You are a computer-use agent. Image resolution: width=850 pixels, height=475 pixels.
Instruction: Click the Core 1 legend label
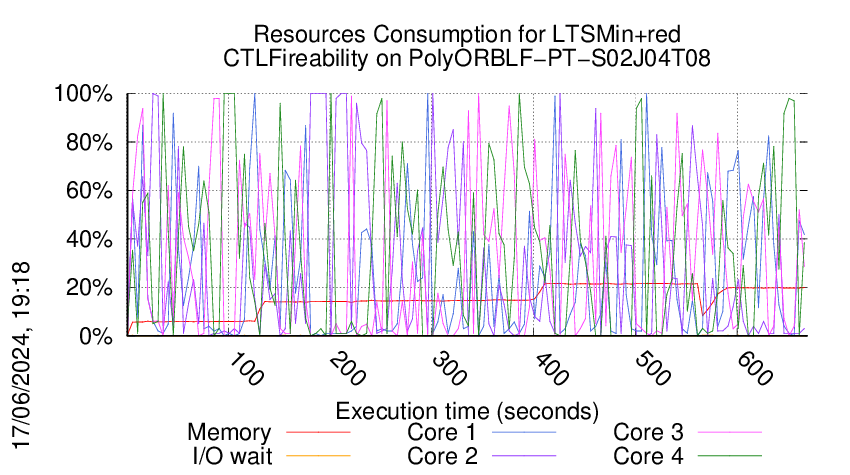pos(441,432)
